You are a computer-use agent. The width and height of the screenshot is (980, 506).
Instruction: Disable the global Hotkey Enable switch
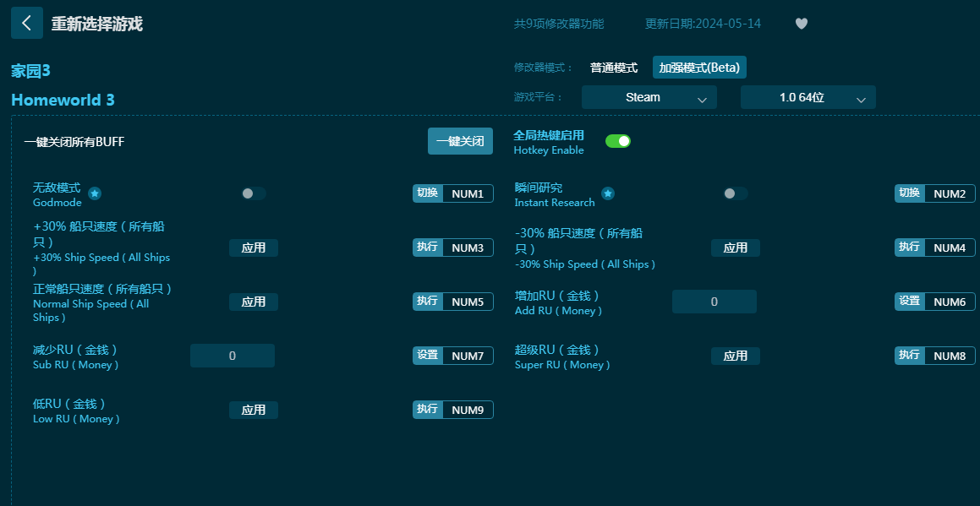click(x=618, y=141)
